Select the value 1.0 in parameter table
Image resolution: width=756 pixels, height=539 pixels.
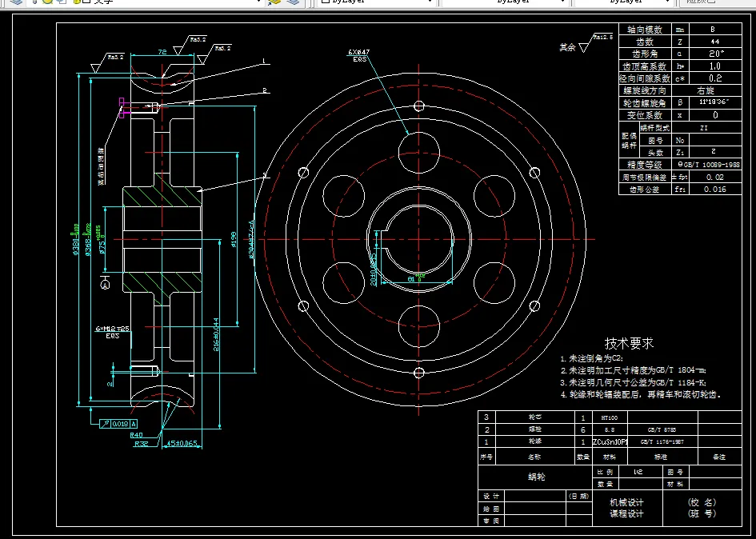[x=715, y=66]
